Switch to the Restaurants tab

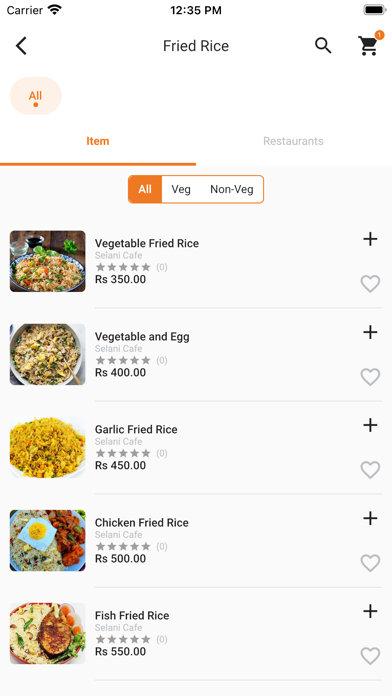(x=293, y=141)
